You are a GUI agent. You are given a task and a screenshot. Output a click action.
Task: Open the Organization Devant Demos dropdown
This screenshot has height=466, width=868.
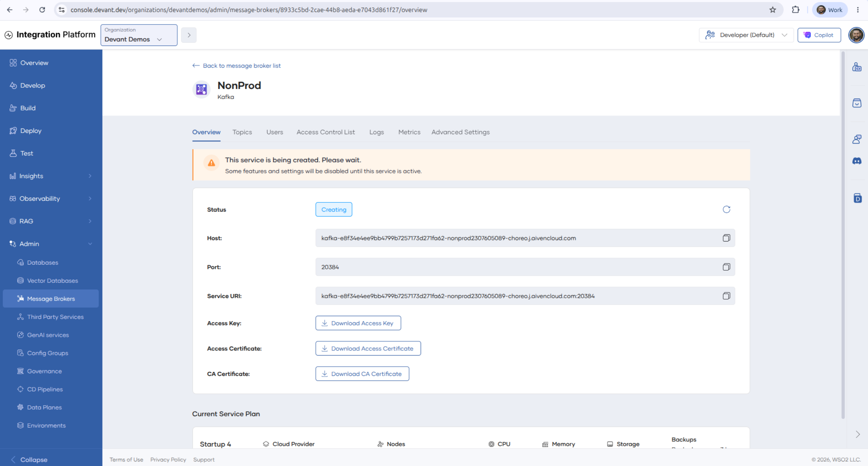pos(139,35)
